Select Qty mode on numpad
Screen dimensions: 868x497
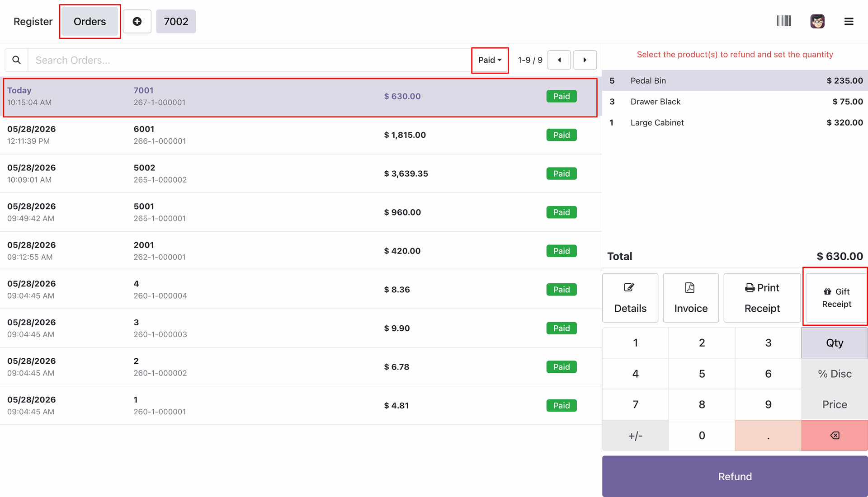[835, 343]
